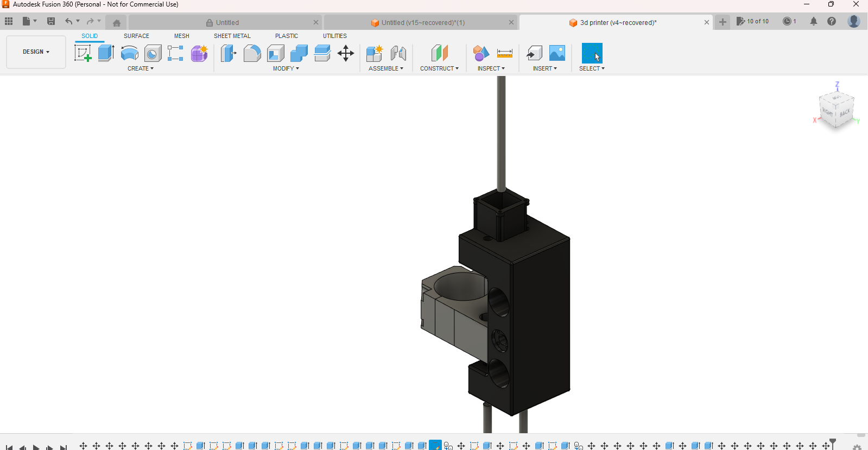Image resolution: width=868 pixels, height=450 pixels.
Task: Play the timeline history
Action: [36, 447]
